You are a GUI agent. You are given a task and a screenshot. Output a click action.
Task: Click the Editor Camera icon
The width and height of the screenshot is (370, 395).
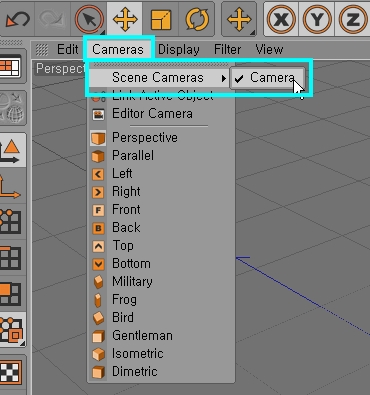pyautogui.click(x=98, y=115)
